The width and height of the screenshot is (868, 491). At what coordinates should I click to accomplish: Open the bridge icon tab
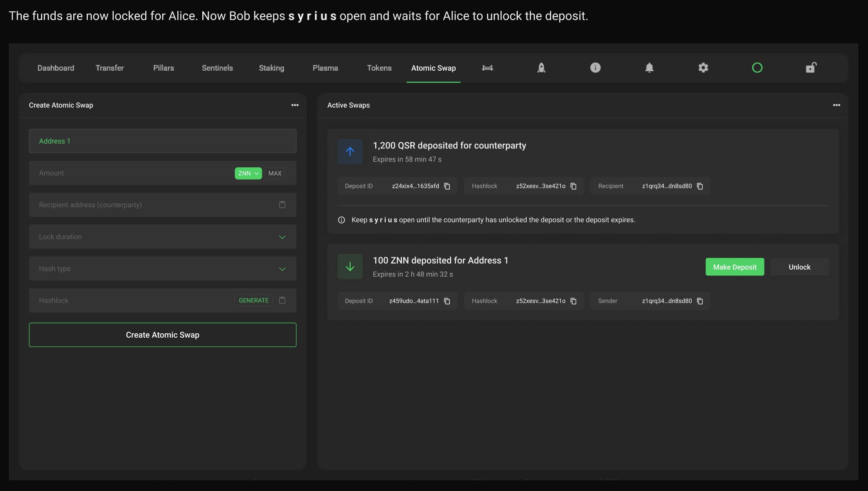coord(487,68)
